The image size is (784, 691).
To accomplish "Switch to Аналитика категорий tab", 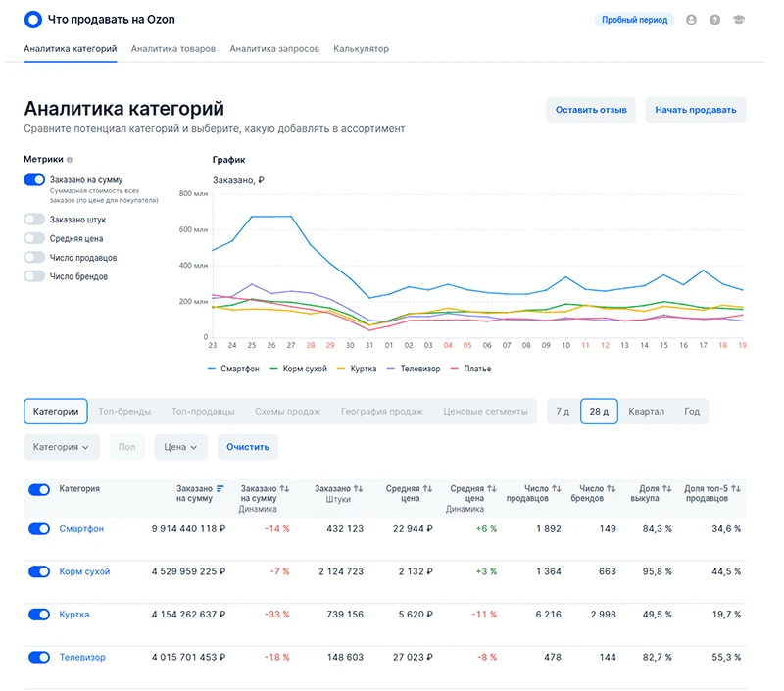I will pyautogui.click(x=70, y=49).
